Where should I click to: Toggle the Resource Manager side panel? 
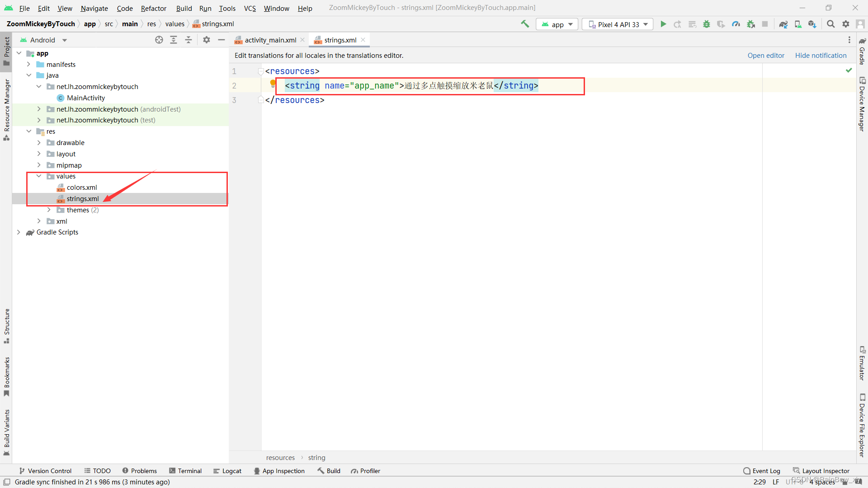point(6,108)
